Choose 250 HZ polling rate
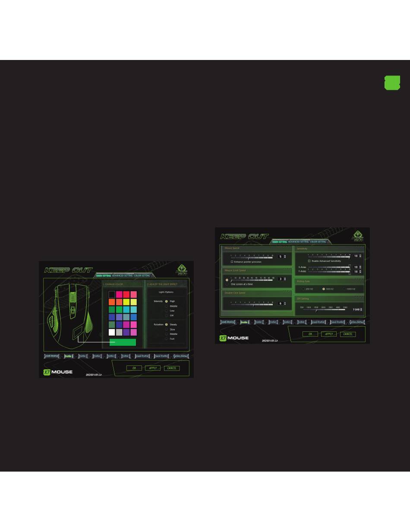Image resolution: width=410 pixels, height=532 pixels. (303, 289)
